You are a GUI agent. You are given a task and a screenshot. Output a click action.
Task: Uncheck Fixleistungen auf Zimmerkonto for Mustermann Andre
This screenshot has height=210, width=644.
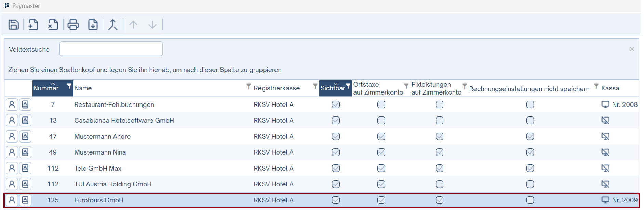(440, 136)
